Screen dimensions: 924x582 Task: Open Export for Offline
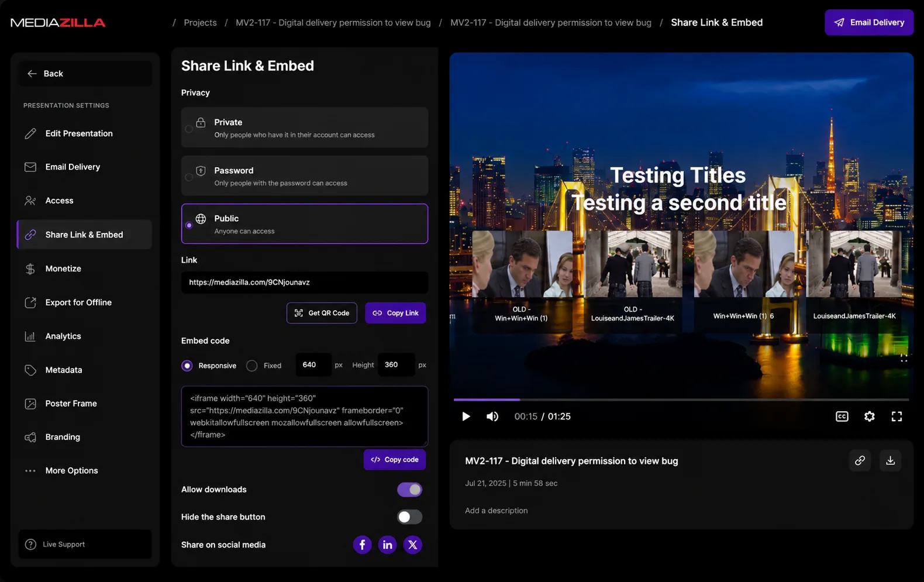point(85,302)
